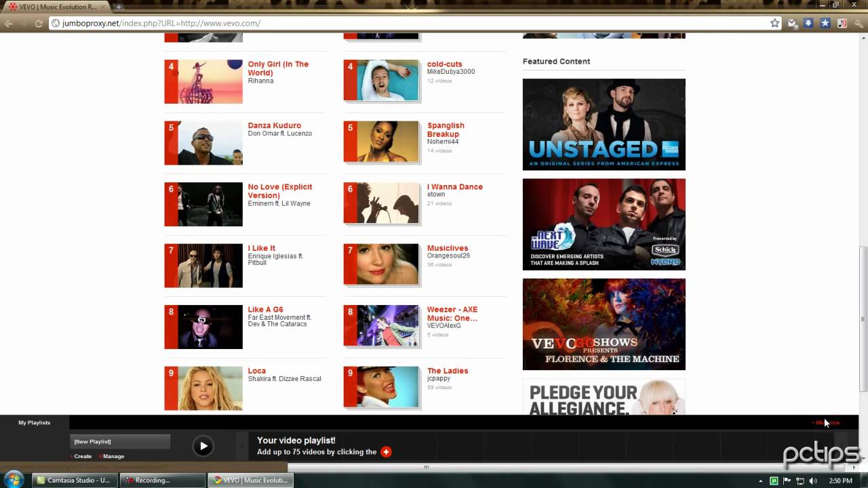Open the Like A G6 video link

click(x=266, y=310)
